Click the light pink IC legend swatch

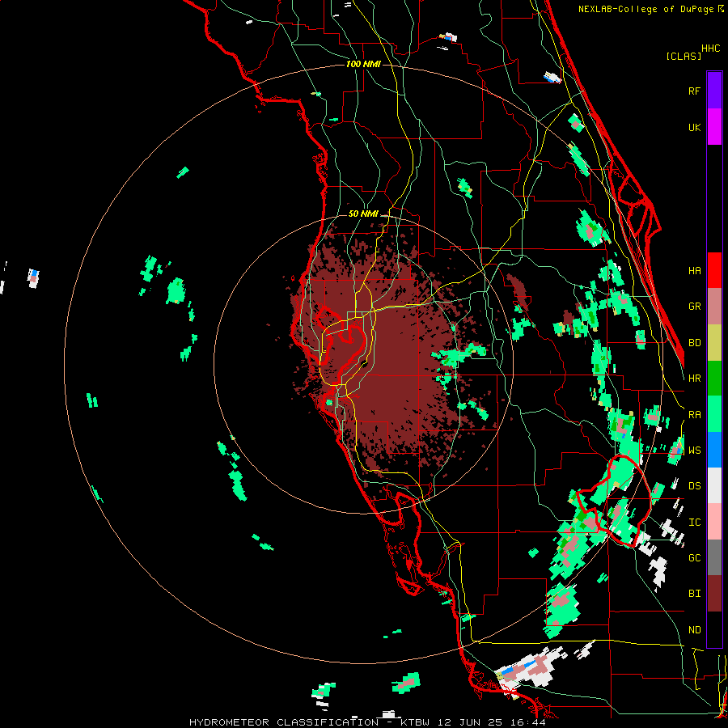[x=714, y=522]
